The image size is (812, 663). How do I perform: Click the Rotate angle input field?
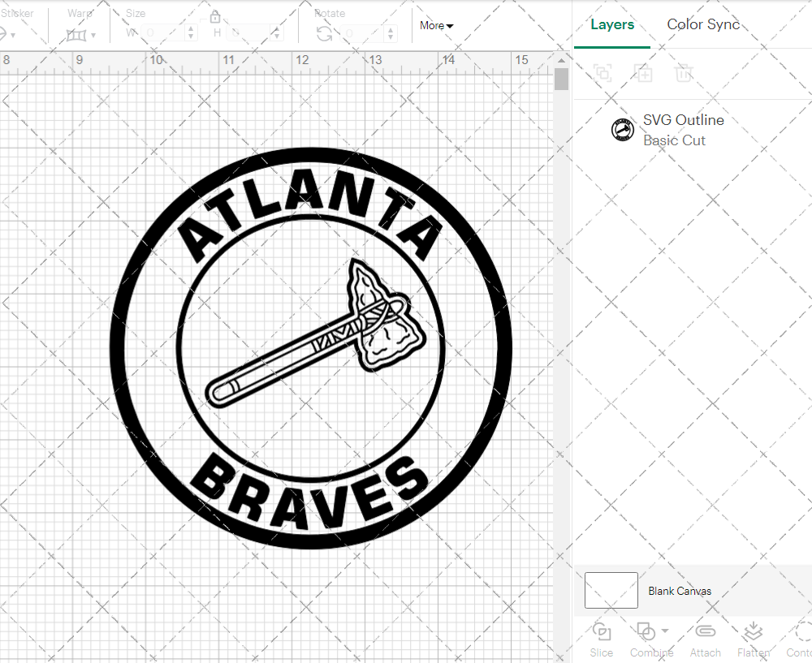[364, 33]
